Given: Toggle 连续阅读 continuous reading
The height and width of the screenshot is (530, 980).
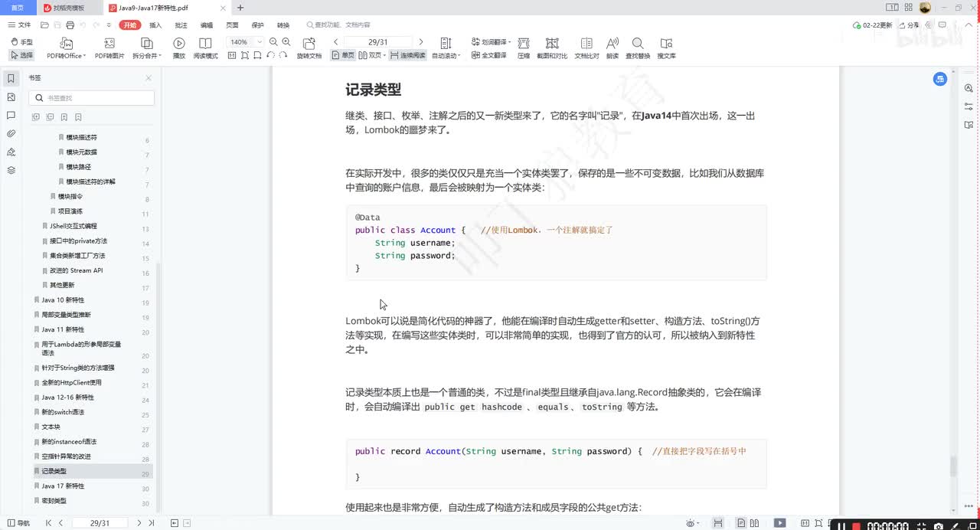Looking at the screenshot, I should [x=407, y=55].
